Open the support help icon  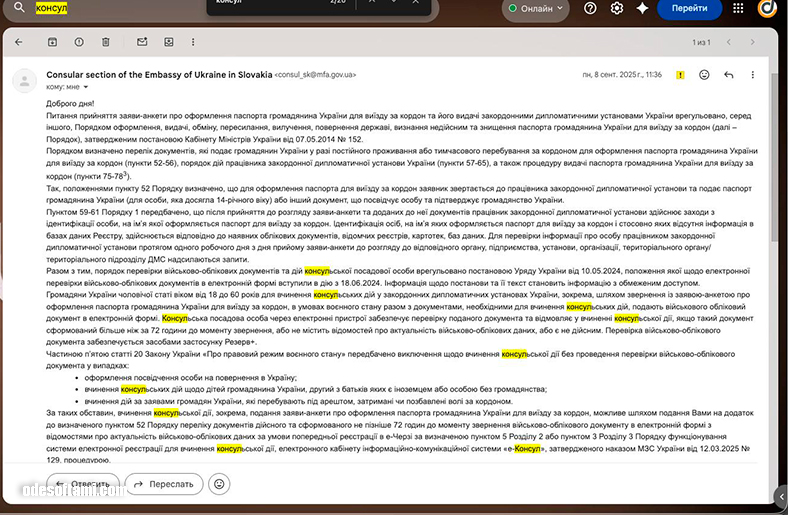point(591,8)
